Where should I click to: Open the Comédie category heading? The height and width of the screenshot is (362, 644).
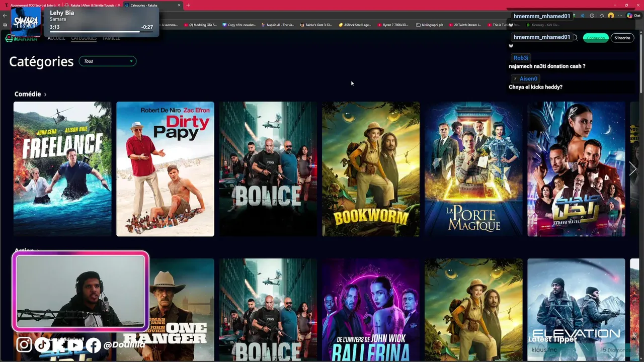click(31, 94)
